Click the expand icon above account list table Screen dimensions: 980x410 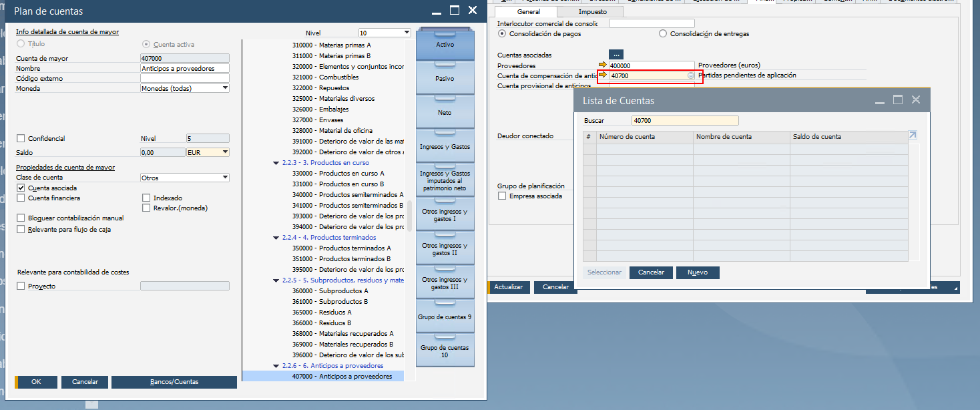(x=913, y=136)
